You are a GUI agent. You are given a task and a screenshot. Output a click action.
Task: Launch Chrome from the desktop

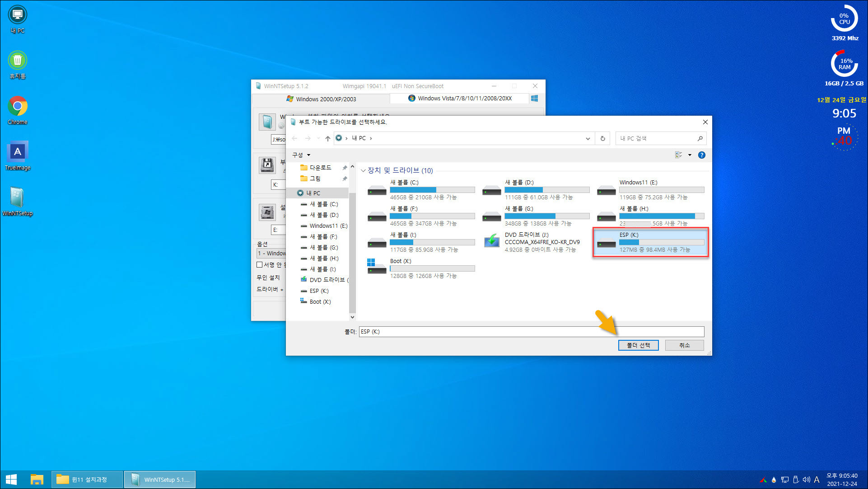17,110
